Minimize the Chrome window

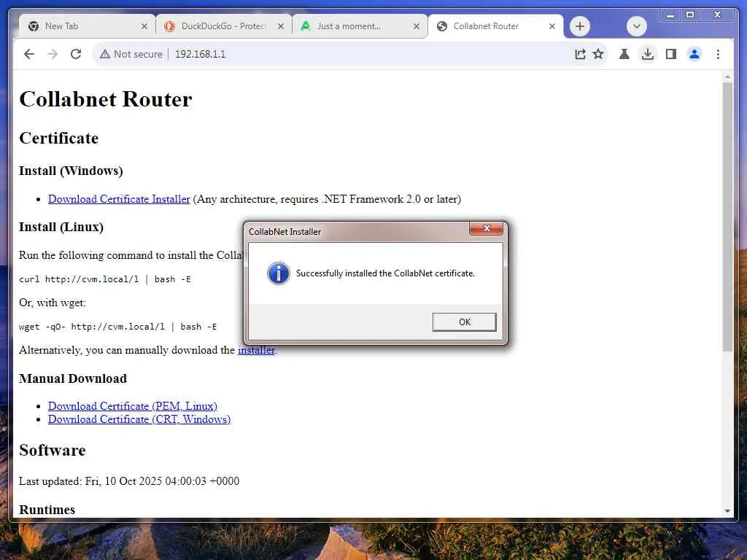point(670,15)
